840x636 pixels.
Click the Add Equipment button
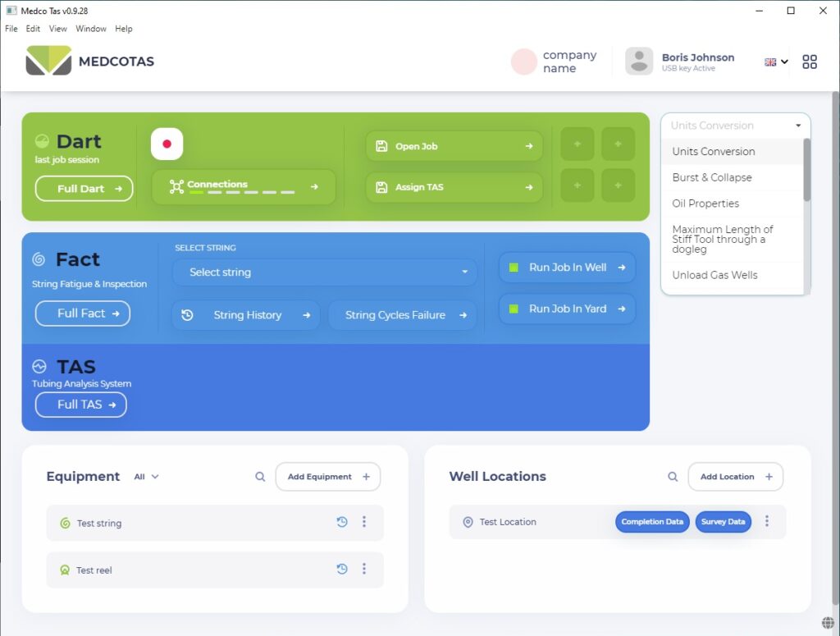tap(327, 477)
